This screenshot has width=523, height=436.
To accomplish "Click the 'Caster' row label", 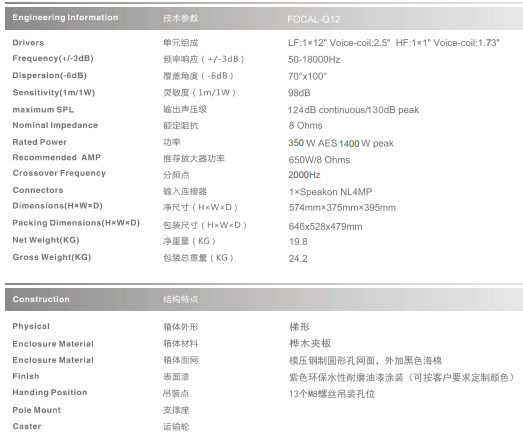I will point(27,426).
